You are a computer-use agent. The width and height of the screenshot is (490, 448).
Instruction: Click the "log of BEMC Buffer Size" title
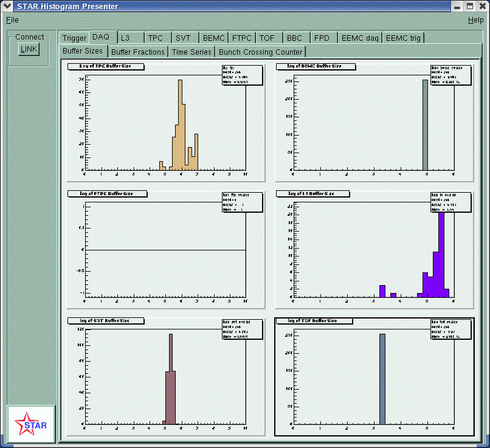click(316, 66)
